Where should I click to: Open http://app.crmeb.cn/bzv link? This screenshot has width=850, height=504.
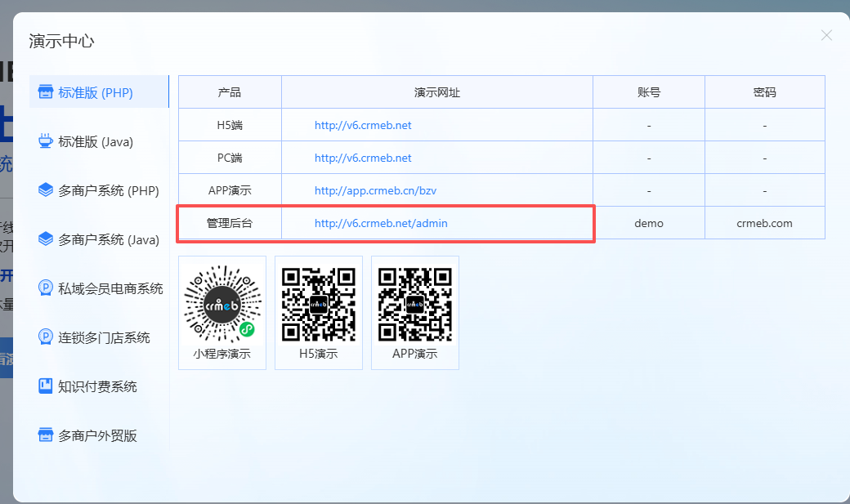pyautogui.click(x=375, y=191)
